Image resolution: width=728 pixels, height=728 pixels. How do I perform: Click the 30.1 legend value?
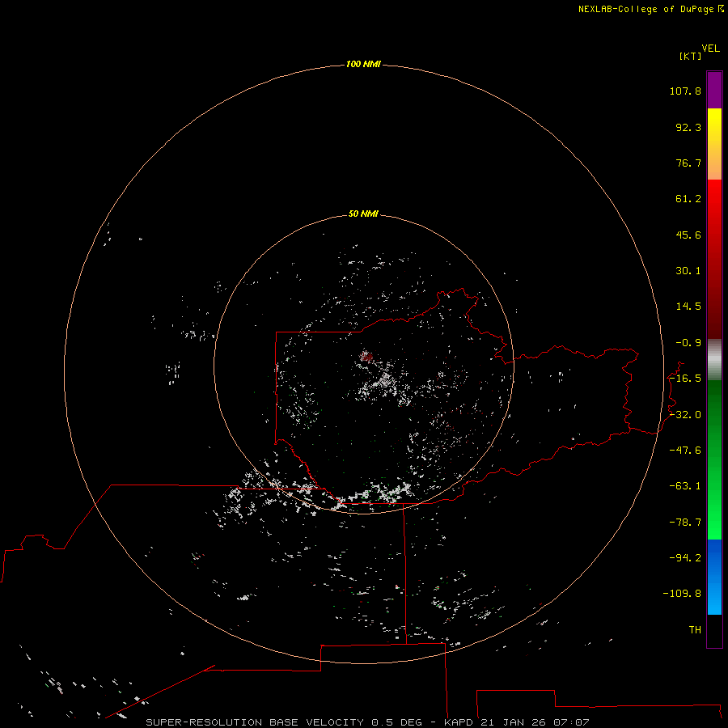tap(688, 271)
